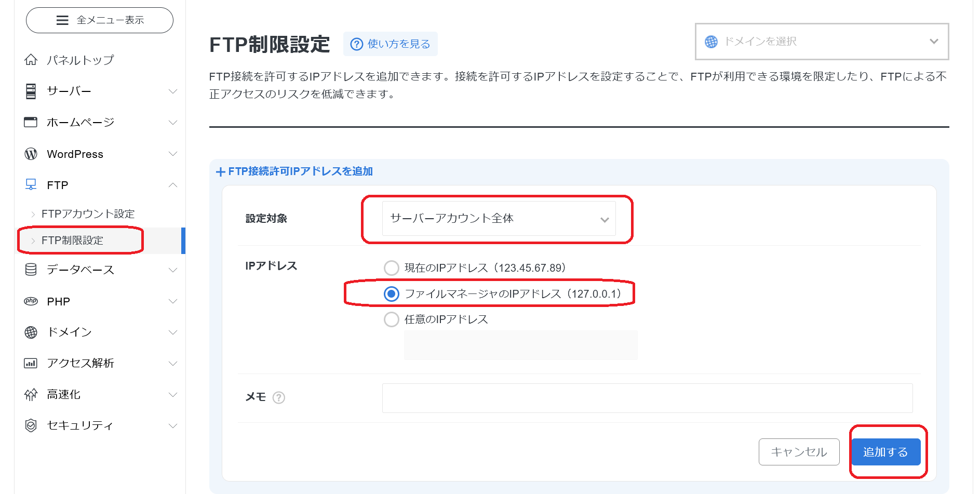Open FTP制限設定 submenu item
The image size is (980, 494).
(x=72, y=241)
